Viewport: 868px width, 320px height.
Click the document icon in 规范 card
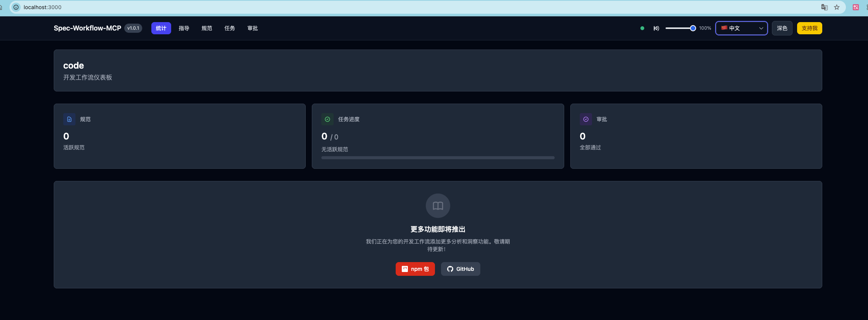[69, 119]
